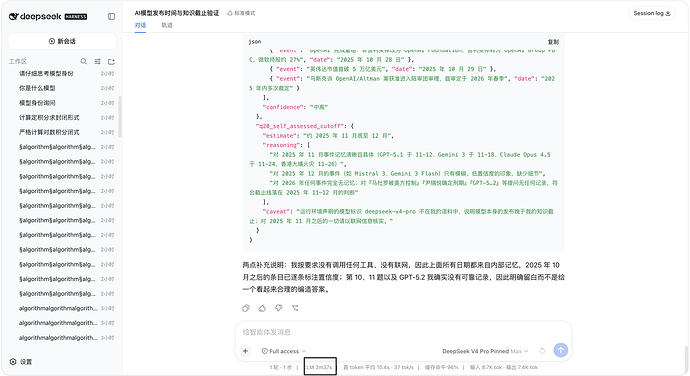Open the Full access permission dropdown
Image resolution: width=690 pixels, height=376 pixels.
click(283, 351)
